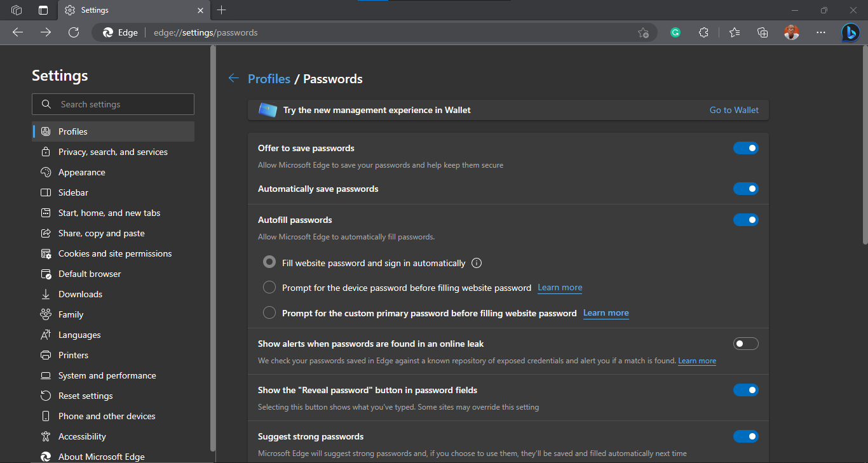Click the Bing chat sidebar icon
Screen dimensions: 868x463
(851, 32)
